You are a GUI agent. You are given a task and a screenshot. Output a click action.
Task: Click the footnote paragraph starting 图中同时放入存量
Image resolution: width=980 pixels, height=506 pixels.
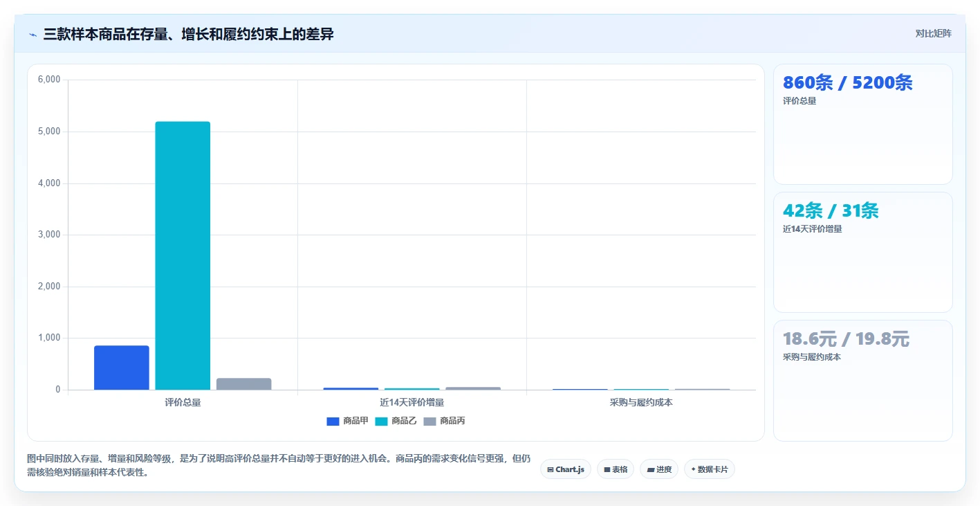click(279, 465)
